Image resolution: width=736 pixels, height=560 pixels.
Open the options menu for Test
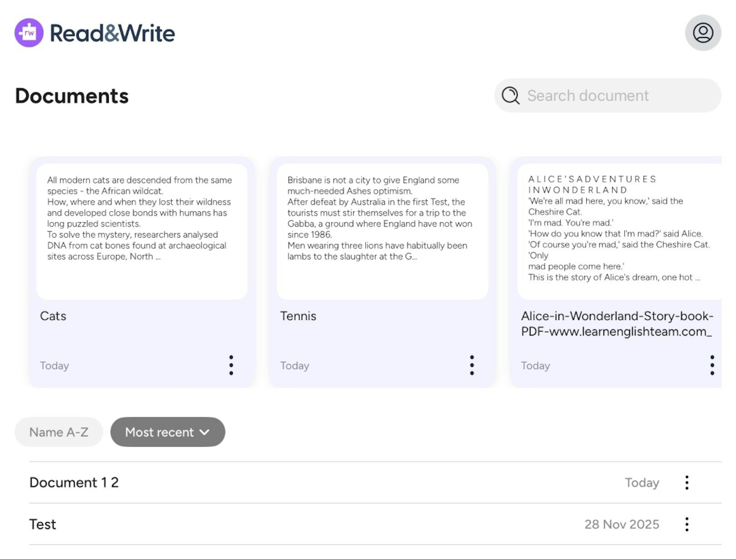point(687,524)
